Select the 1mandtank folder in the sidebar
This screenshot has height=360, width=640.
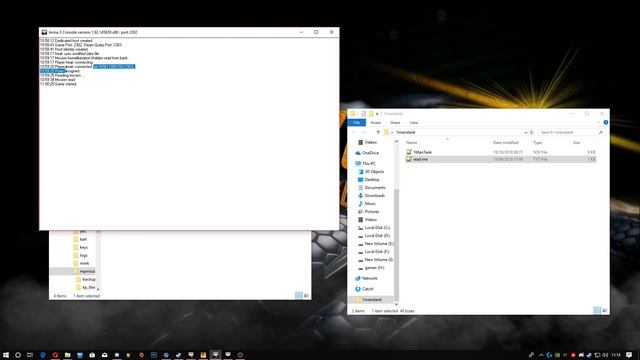tap(372, 300)
